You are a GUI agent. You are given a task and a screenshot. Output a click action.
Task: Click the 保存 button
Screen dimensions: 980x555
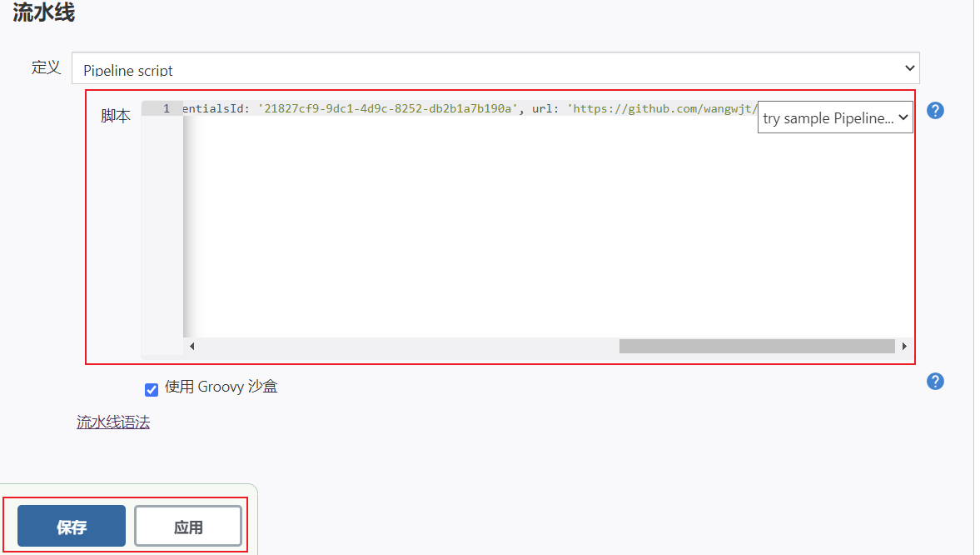click(72, 526)
